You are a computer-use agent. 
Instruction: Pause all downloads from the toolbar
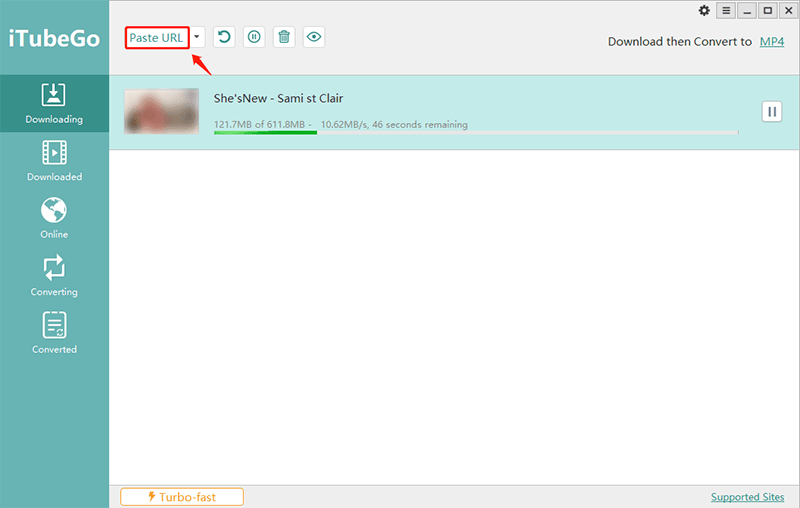click(x=254, y=37)
